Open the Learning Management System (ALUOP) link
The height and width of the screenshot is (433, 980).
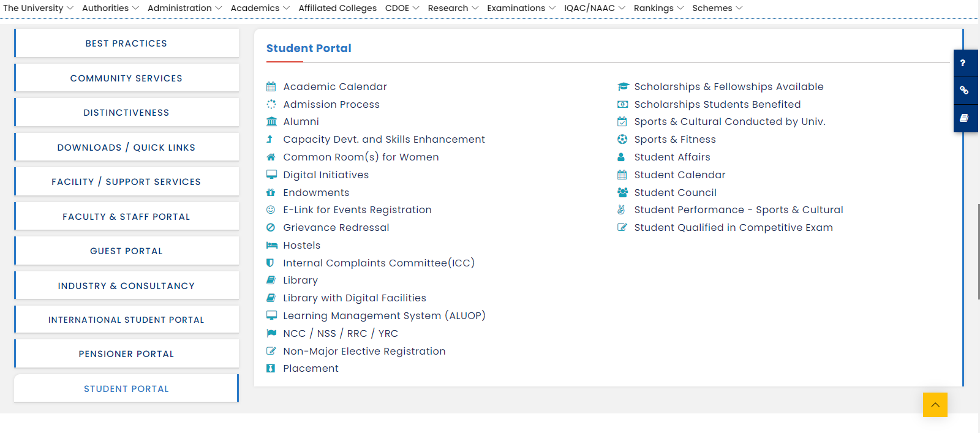(x=384, y=316)
